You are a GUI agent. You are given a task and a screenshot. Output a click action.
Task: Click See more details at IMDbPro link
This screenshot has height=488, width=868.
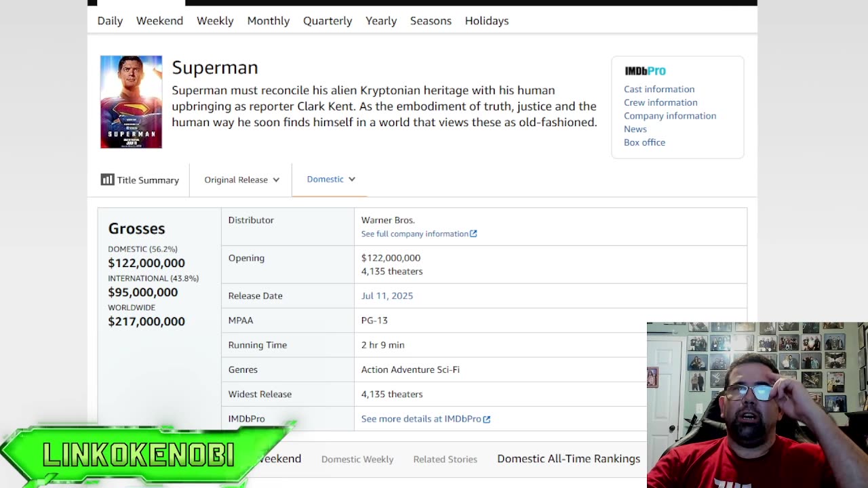421,419
